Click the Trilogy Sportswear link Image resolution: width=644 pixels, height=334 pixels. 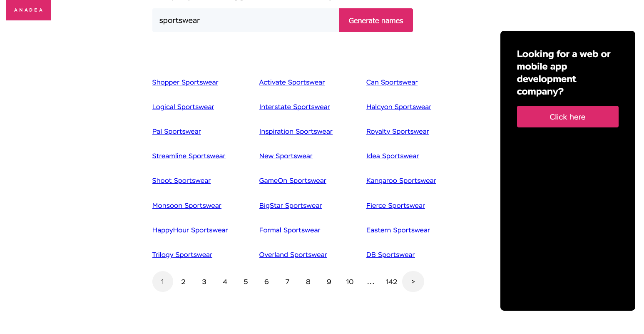(182, 254)
